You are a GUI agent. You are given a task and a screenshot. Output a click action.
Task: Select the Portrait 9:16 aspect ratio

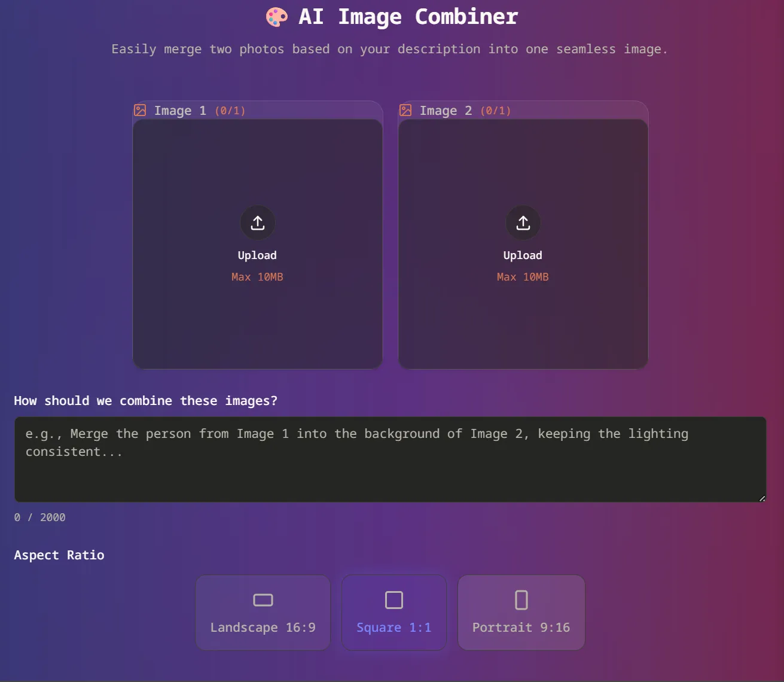click(x=521, y=612)
